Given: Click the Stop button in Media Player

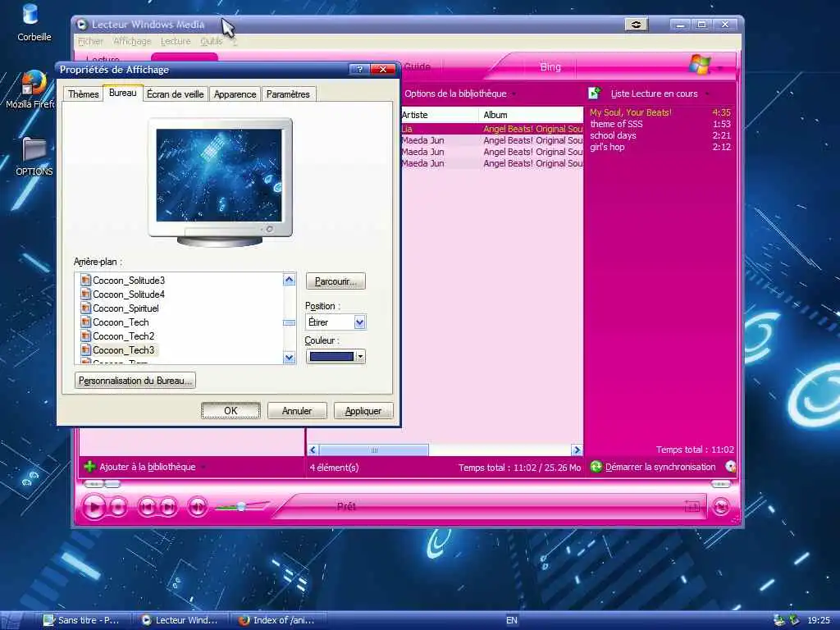Looking at the screenshot, I should pos(118,506).
